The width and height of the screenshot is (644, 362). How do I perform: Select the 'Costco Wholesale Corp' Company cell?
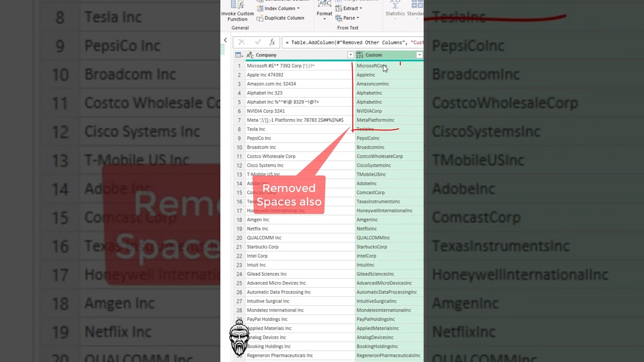click(300, 156)
